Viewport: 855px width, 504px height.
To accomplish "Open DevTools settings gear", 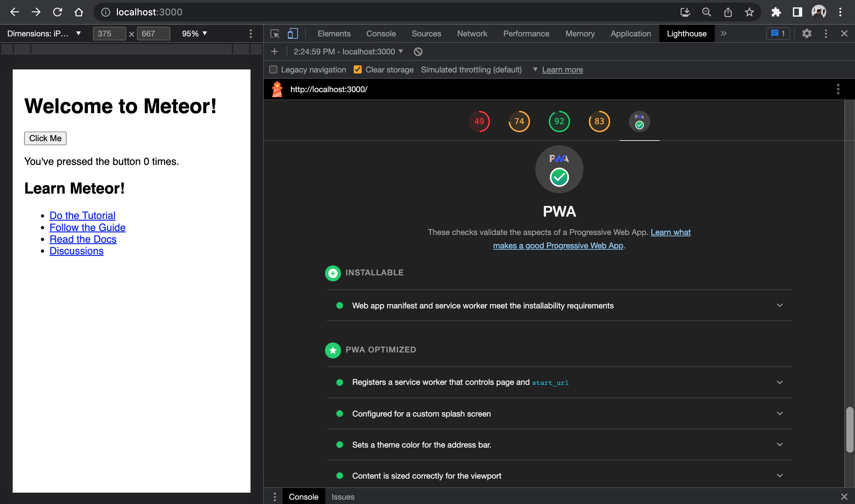I will point(807,34).
